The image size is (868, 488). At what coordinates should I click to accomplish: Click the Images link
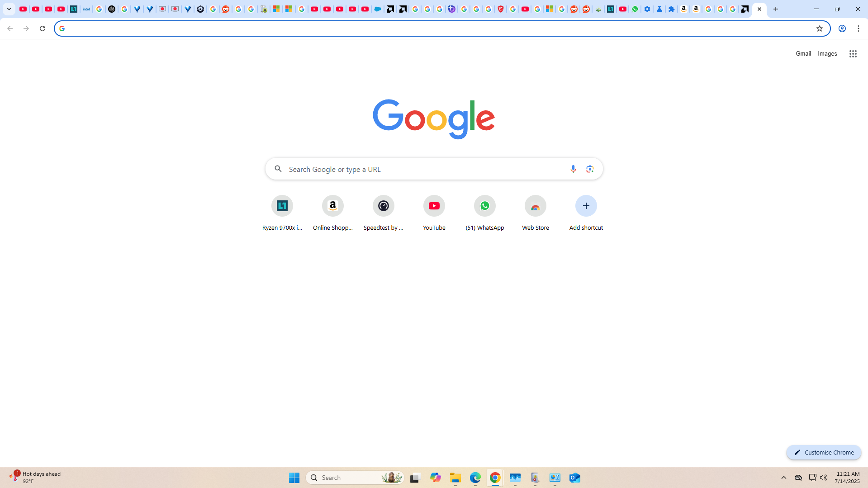click(827, 54)
